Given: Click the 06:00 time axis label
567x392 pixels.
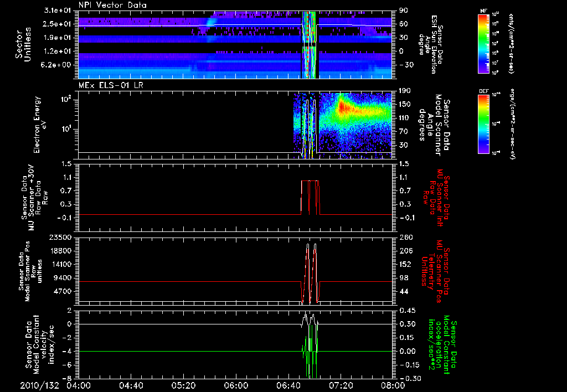Looking at the screenshot, I should (236, 385).
